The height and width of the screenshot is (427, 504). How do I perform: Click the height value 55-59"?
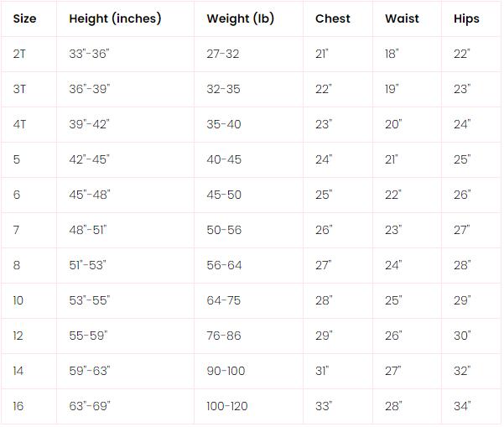(88, 336)
